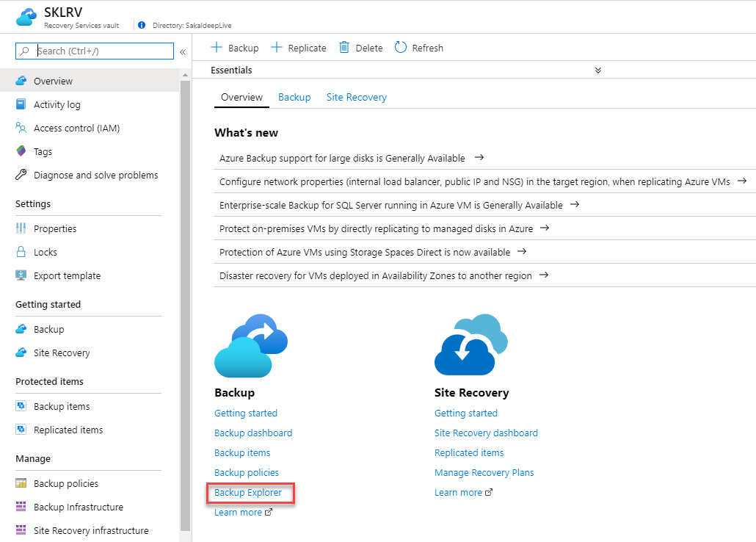Click the Refresh circular arrow icon
756x542 pixels.
pos(401,47)
